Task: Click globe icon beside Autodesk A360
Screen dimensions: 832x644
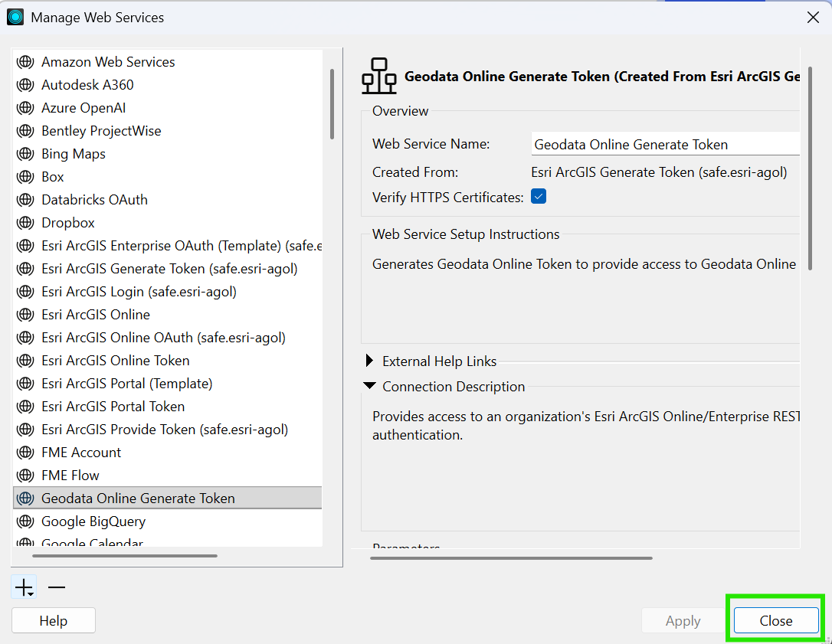Action: [25, 85]
